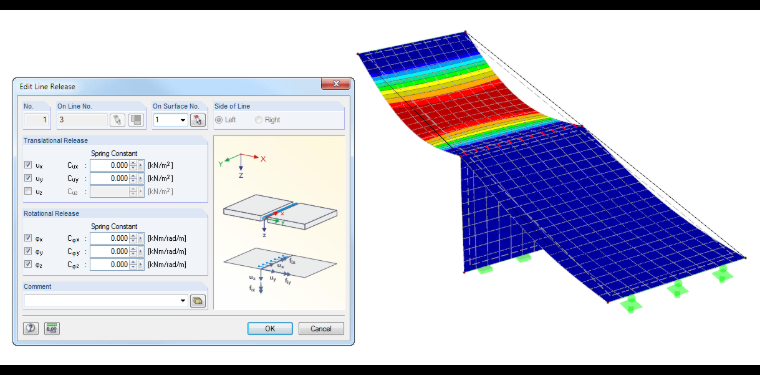Click the Edit Line Release title text
The height and width of the screenshot is (375, 760).
coord(47,87)
